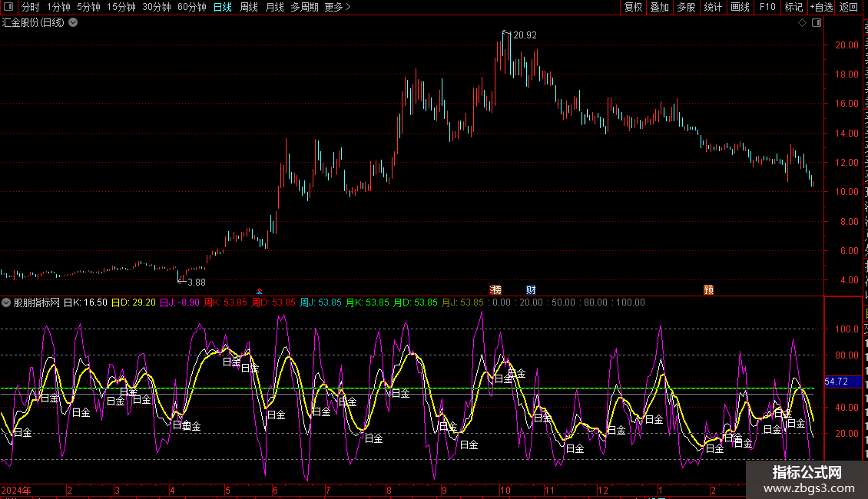This screenshot has width=868, height=499.
Task: Open the 标记 marker tool
Action: [x=793, y=7]
